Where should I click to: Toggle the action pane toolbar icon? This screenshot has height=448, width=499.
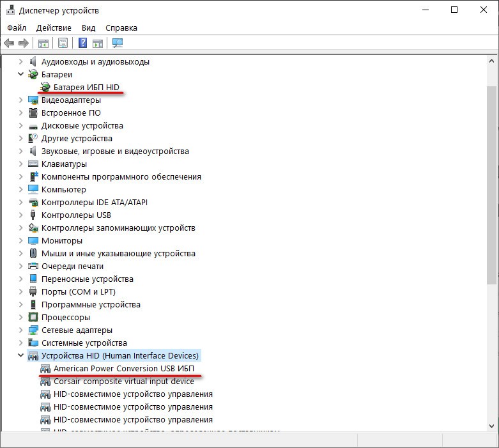point(98,43)
